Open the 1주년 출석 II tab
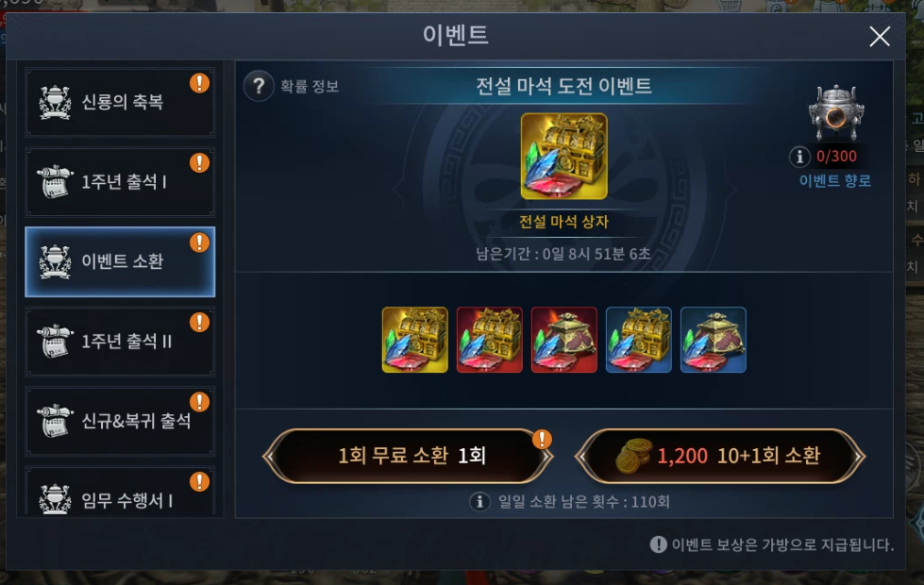This screenshot has height=585, width=924. click(x=120, y=341)
